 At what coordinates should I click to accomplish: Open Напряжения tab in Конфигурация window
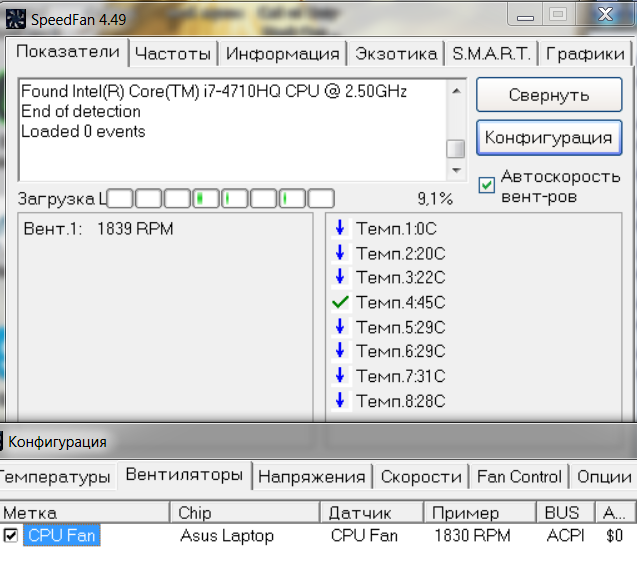tap(312, 477)
